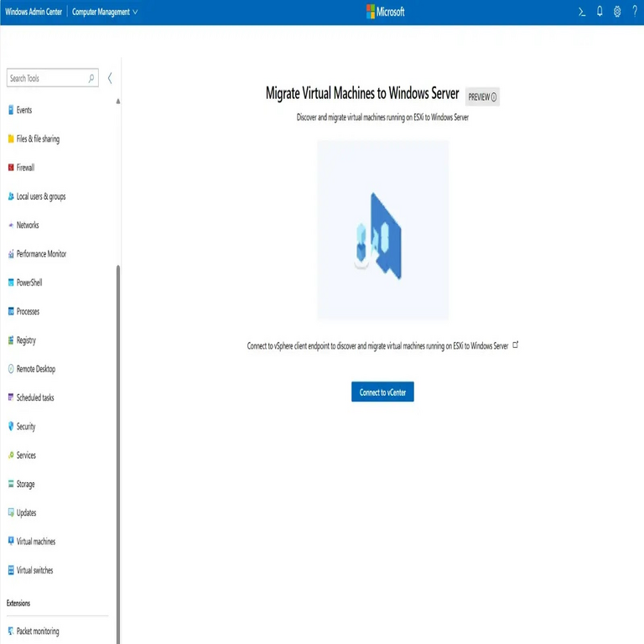Click the Registry tool icon
The height and width of the screenshot is (644, 644).
[x=11, y=340]
